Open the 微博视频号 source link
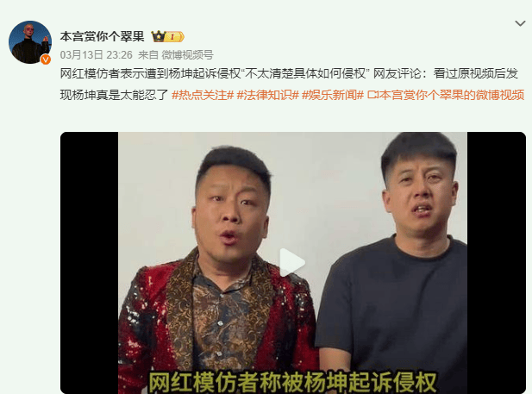532x394 pixels. (187, 55)
